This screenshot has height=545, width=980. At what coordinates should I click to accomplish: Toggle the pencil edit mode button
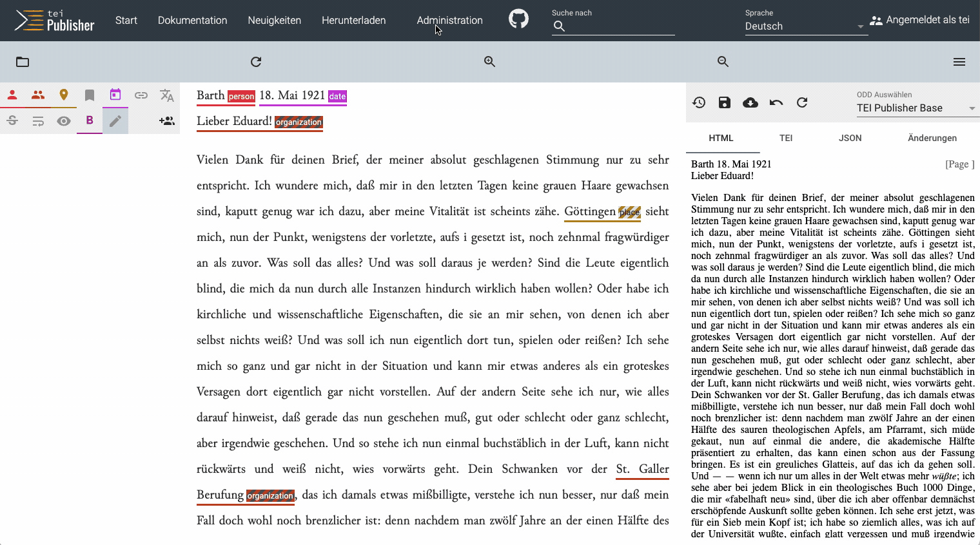coord(115,121)
